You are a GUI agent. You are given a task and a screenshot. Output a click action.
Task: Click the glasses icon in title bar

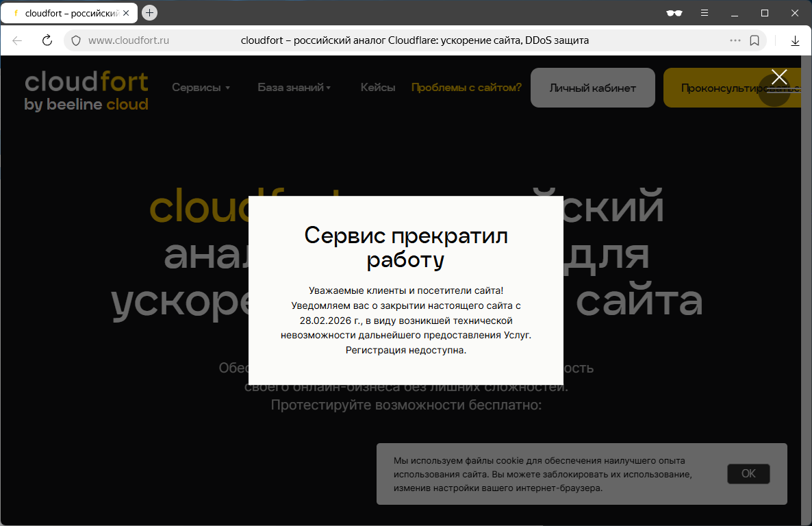pyautogui.click(x=674, y=13)
